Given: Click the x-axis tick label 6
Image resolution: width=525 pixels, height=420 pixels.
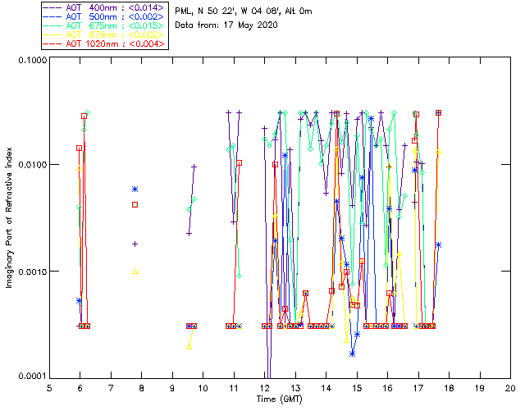Looking at the screenshot, I should coord(80,388).
